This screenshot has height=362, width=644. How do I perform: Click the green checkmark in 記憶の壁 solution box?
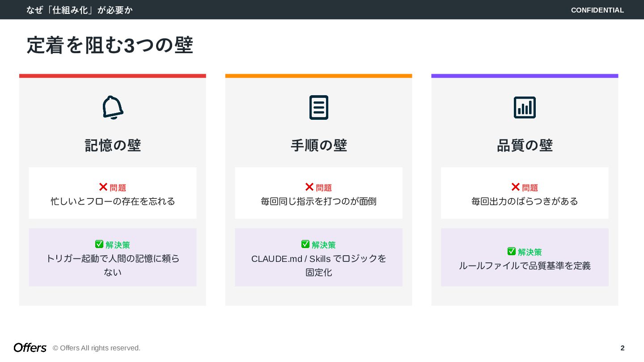point(99,244)
